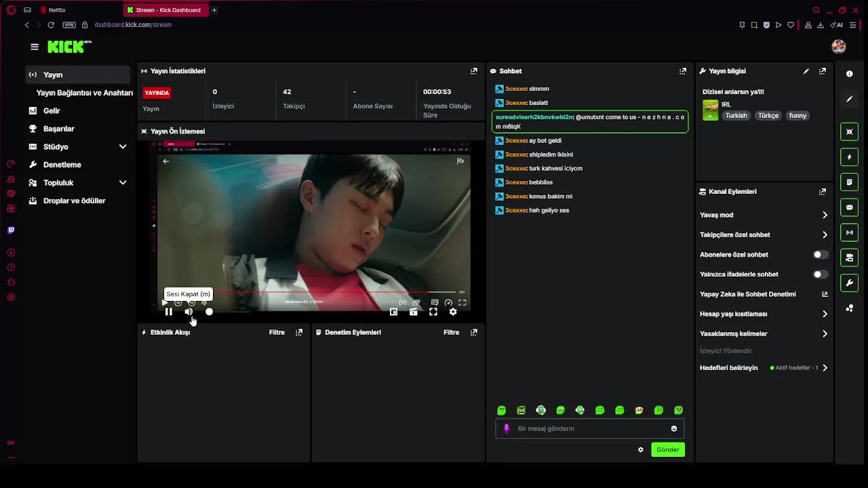This screenshot has height=488, width=868.
Task: Click the purple microphone icon in chat input
Action: point(507,428)
